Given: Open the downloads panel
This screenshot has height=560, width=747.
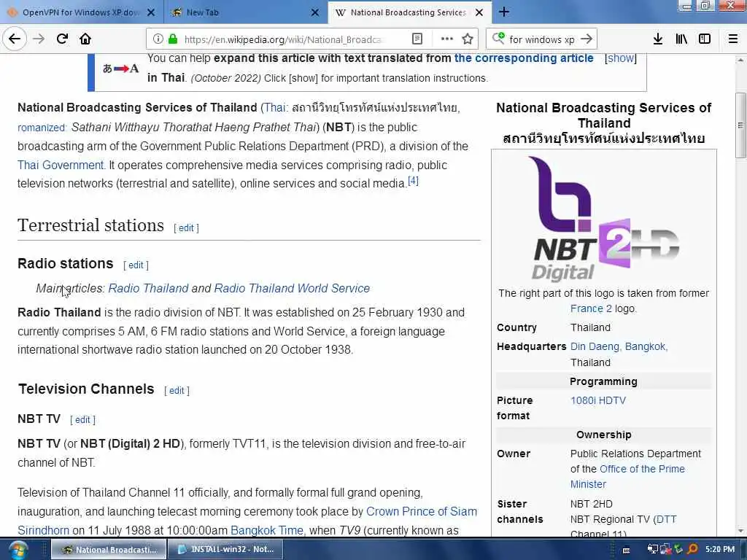Looking at the screenshot, I should point(658,39).
